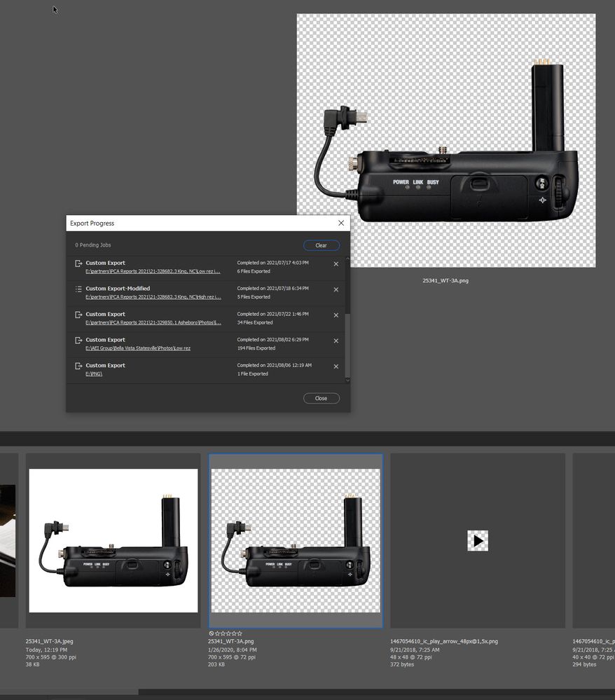Click the 25341_WT-3A.jpeg filename label
This screenshot has width=615, height=700.
pyautogui.click(x=49, y=642)
